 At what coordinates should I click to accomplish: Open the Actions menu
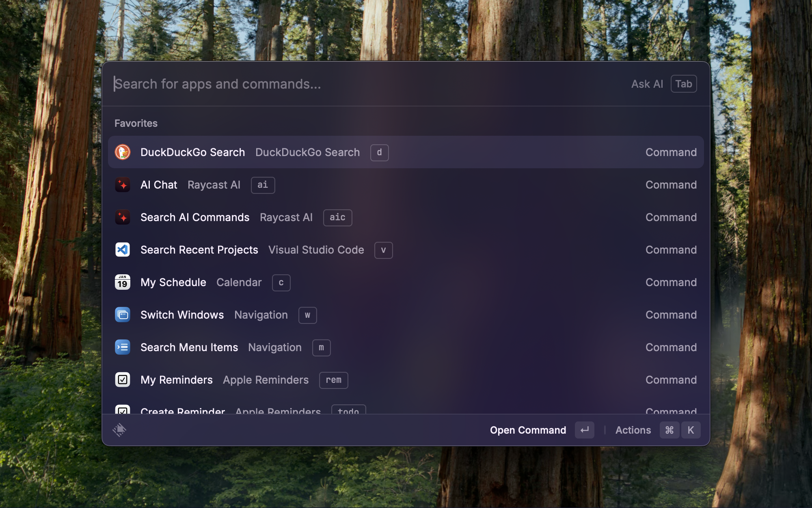(x=633, y=430)
